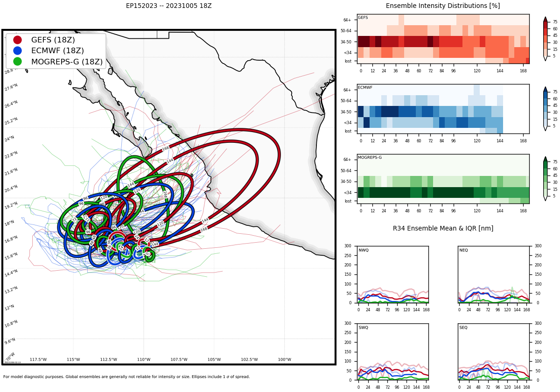Open the SWQ wind radii panel
560x392 pixels.
click(393, 352)
